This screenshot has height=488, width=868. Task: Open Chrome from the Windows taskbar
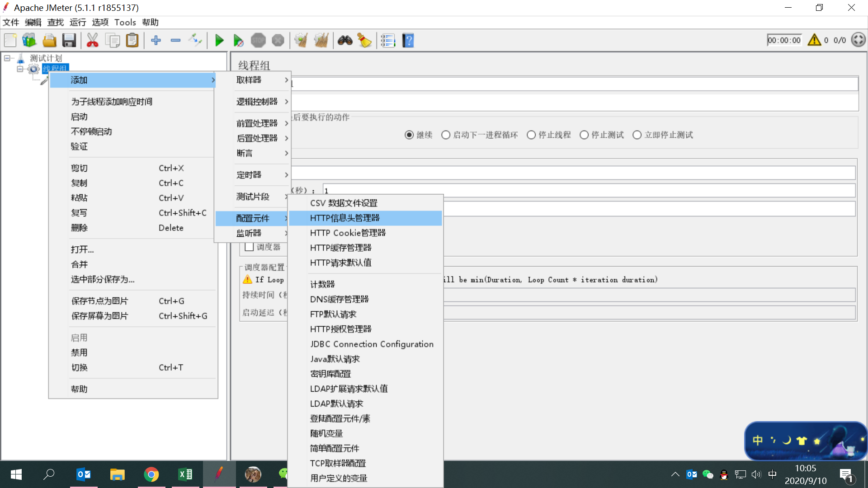151,474
